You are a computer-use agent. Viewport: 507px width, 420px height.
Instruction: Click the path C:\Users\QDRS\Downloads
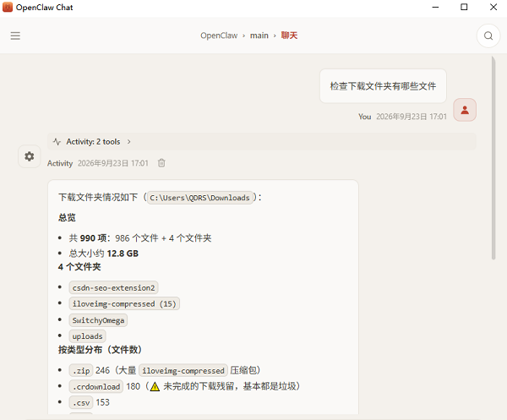199,198
